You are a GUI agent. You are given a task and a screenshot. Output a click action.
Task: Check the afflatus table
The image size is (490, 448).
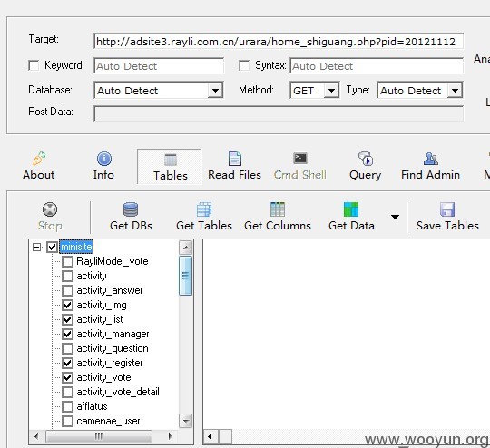(x=67, y=406)
